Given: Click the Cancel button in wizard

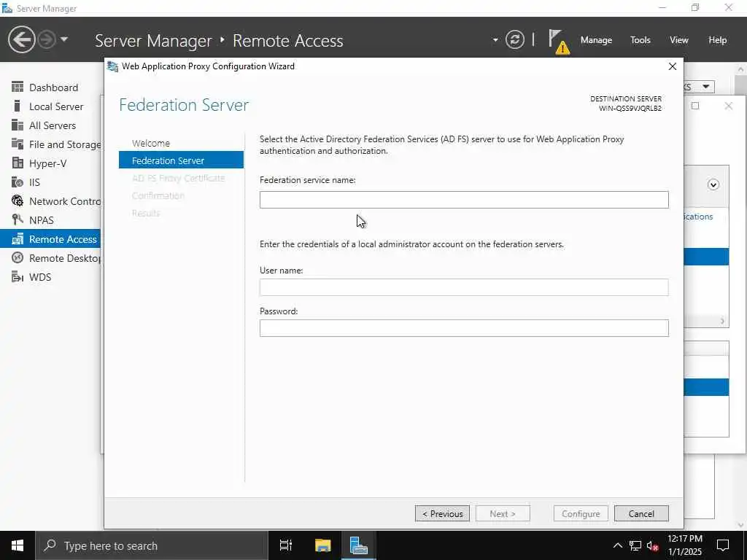Looking at the screenshot, I should (x=641, y=513).
